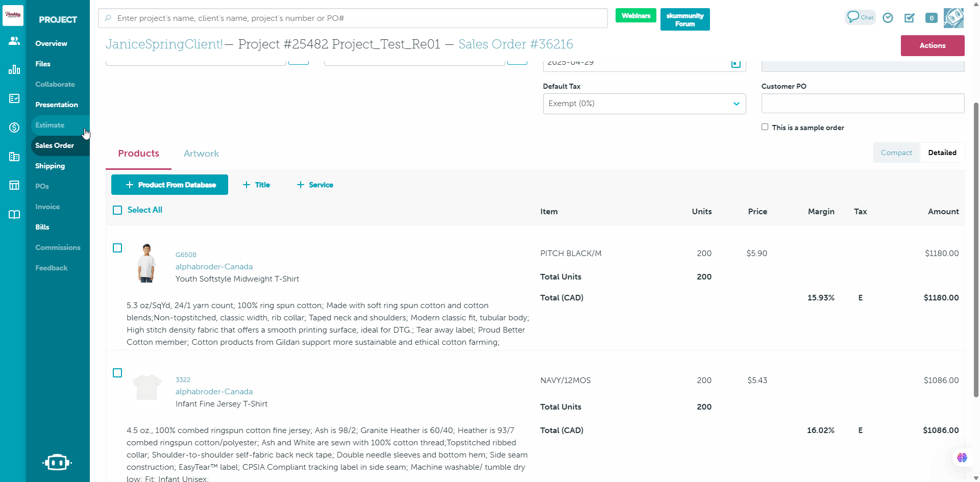Screen dimensions: 980x482
Task: Open the calendar icon in the sidebar
Action: tap(14, 185)
